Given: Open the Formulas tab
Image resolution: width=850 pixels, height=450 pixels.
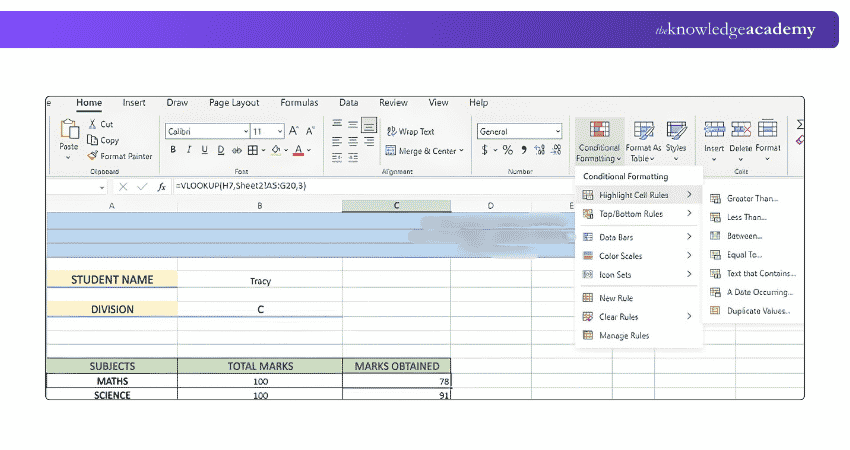Looking at the screenshot, I should pyautogui.click(x=299, y=102).
